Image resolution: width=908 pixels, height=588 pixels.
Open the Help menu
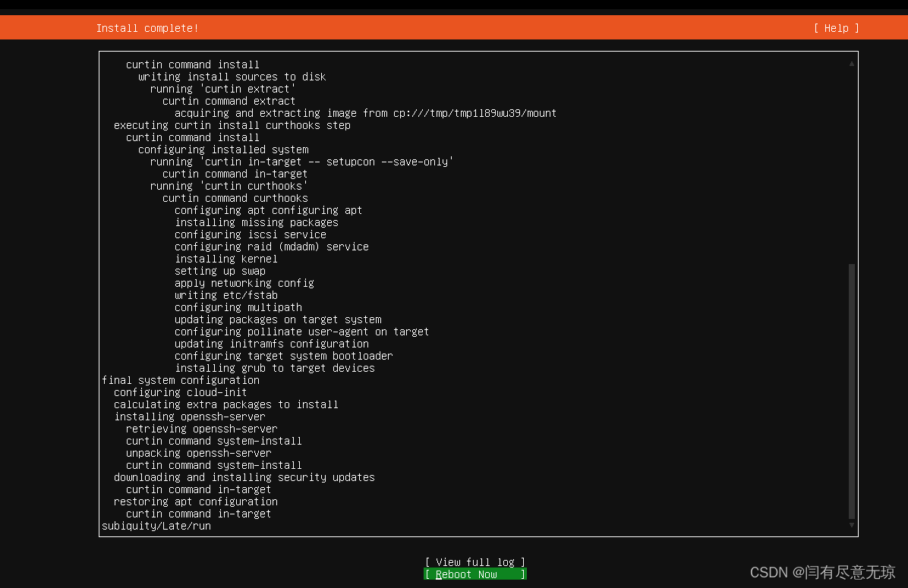click(836, 28)
